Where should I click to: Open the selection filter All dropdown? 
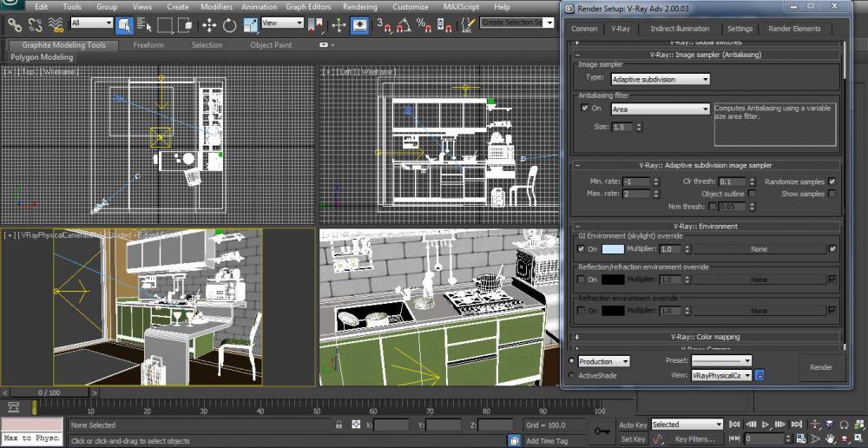pos(92,23)
